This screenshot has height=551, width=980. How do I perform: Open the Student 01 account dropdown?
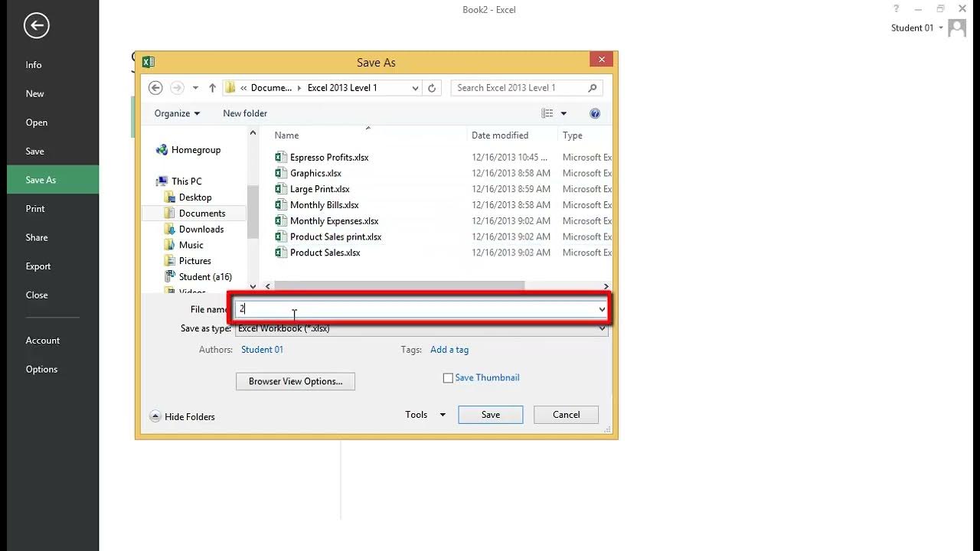[x=917, y=28]
